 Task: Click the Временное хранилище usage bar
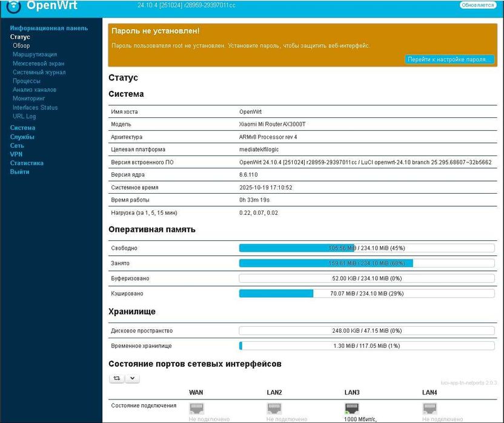(366, 346)
